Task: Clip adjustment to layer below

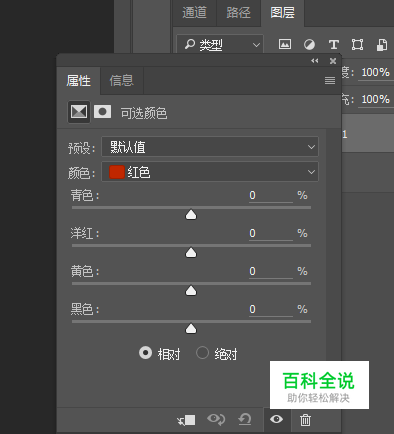Action: coord(187,420)
